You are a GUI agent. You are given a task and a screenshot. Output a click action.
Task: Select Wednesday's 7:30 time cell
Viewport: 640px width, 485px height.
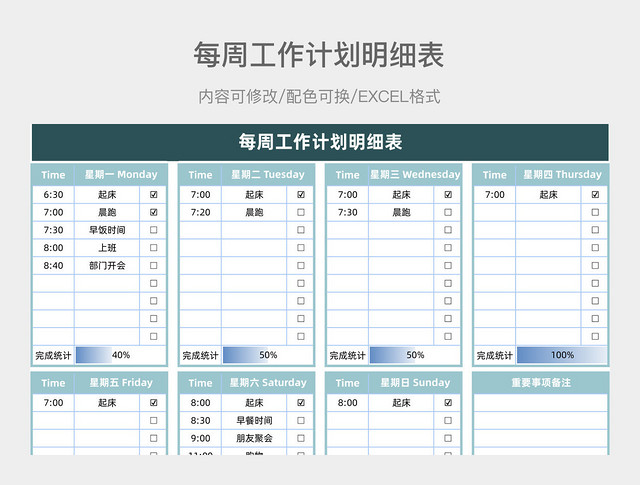coord(348,212)
